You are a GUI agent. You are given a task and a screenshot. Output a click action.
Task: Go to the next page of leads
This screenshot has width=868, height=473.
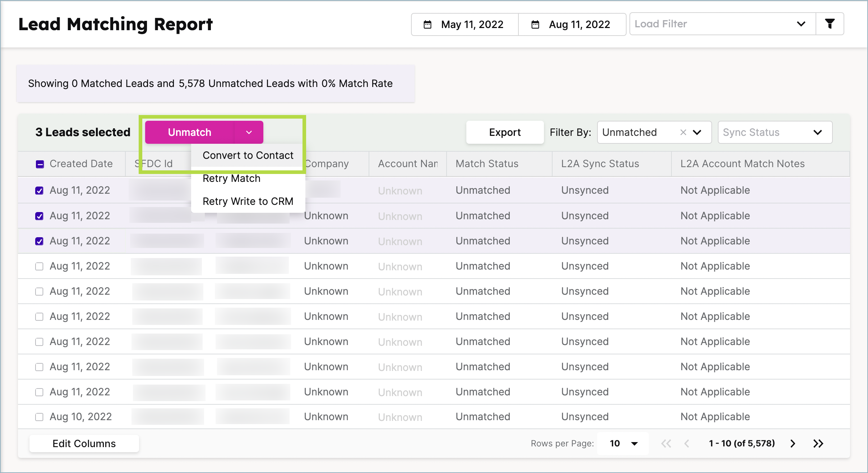click(x=793, y=444)
